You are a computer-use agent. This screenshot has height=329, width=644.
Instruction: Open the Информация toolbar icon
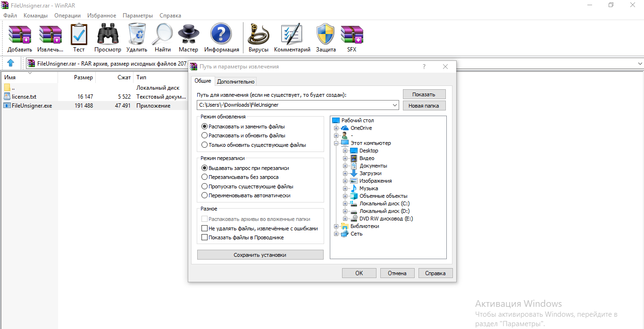click(x=221, y=34)
